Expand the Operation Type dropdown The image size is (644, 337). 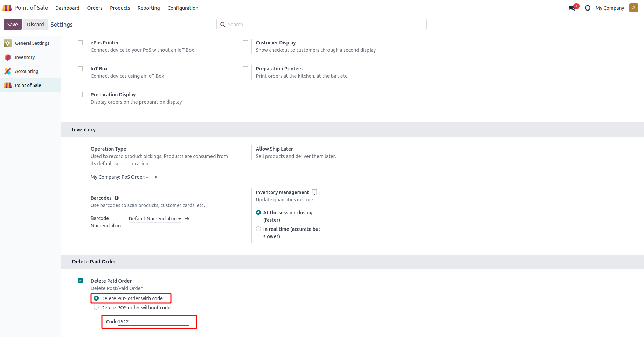click(x=119, y=177)
